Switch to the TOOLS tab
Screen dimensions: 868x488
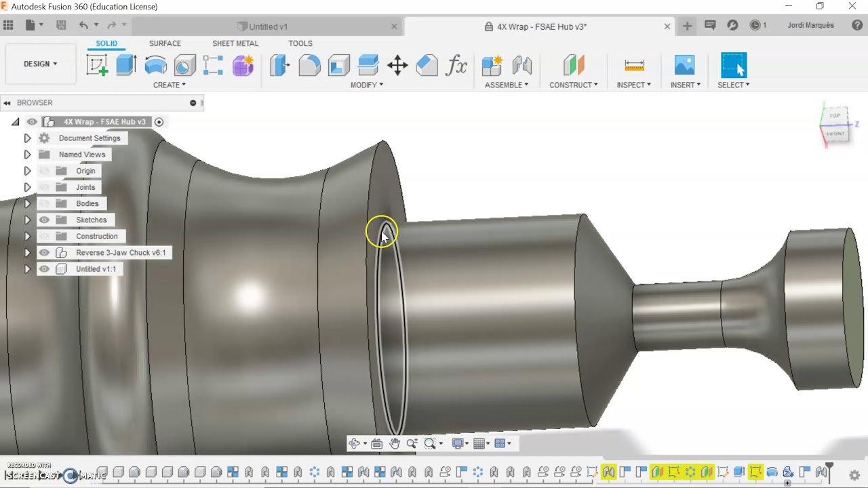tap(300, 43)
